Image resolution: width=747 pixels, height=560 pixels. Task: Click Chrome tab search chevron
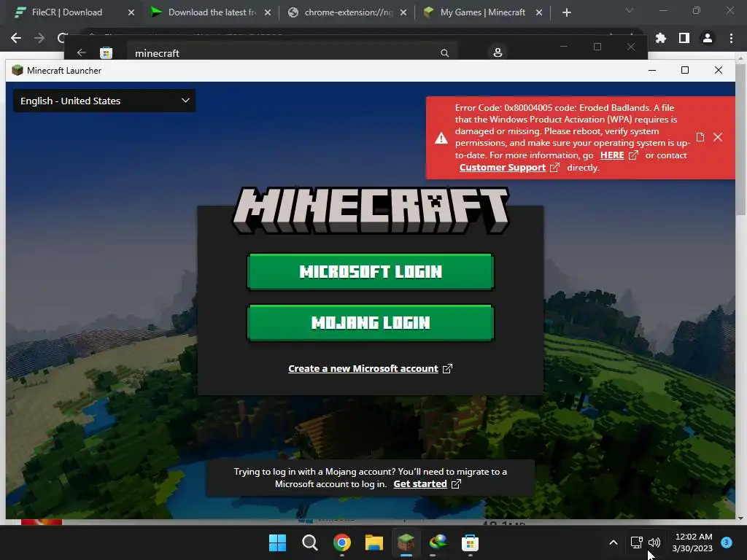click(630, 10)
